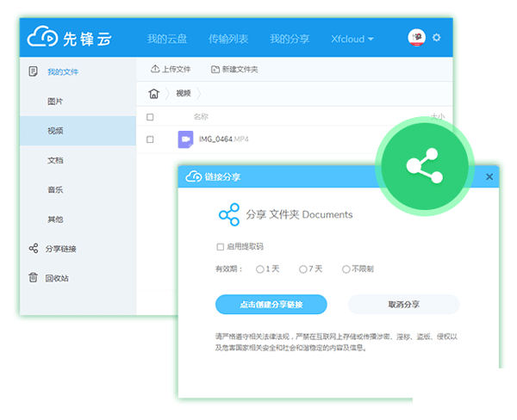Click the 新建文件夹 button

pos(234,69)
